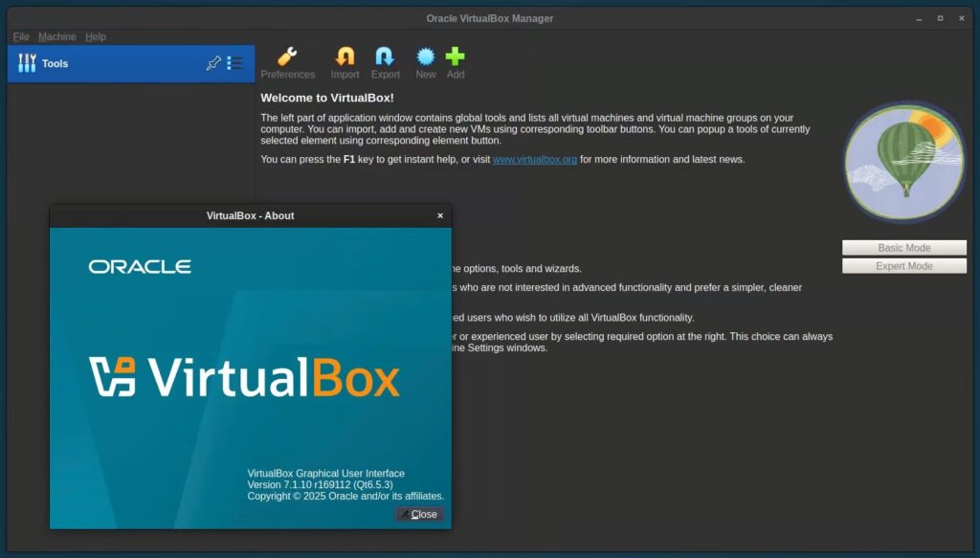Open VirtualBox Preferences from the toolbar

(287, 59)
